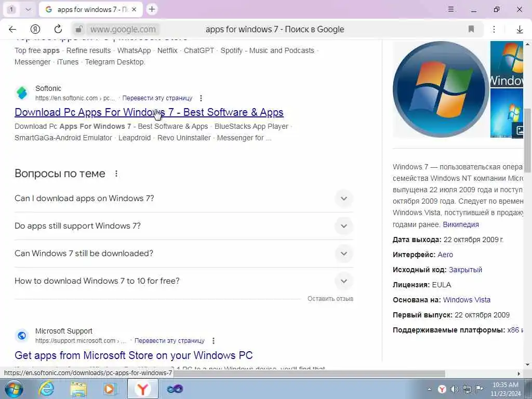Screen dimensions: 532x399
Task: Expand 'Do apps still support Windows 7?'
Action: click(183, 226)
